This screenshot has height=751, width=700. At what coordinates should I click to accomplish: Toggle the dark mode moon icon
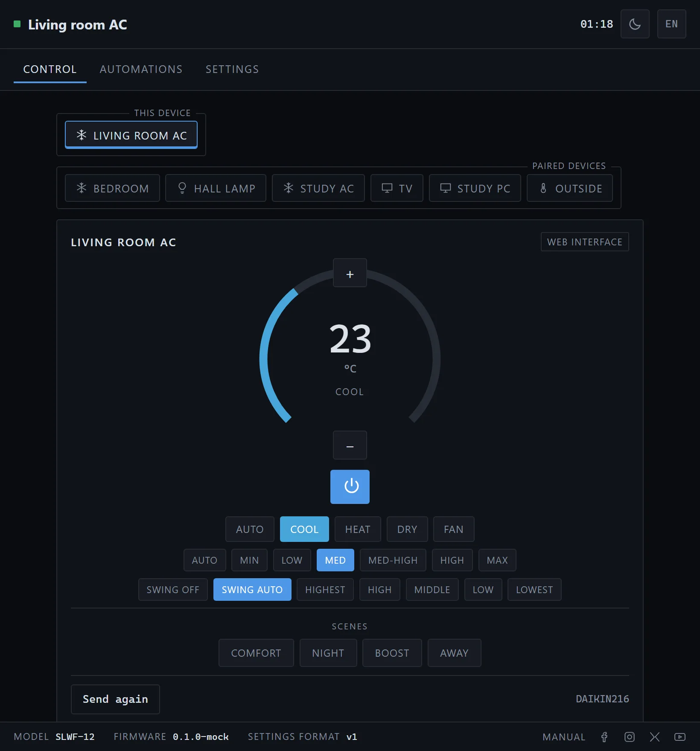(635, 24)
